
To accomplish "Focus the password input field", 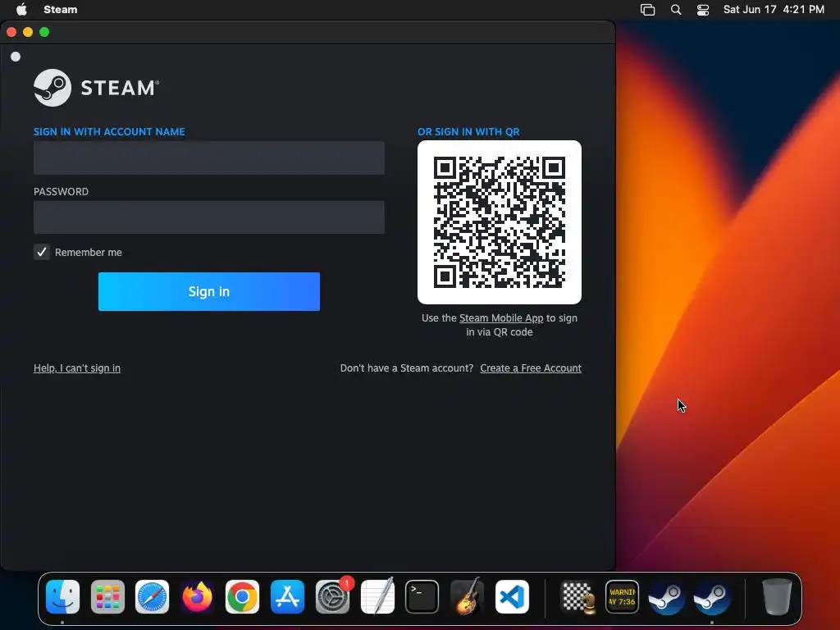I will tap(209, 217).
